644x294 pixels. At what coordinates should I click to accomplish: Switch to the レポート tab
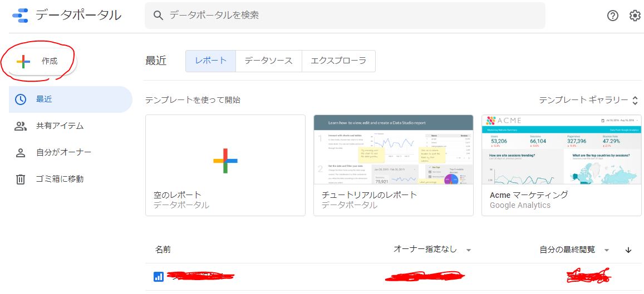tap(210, 61)
